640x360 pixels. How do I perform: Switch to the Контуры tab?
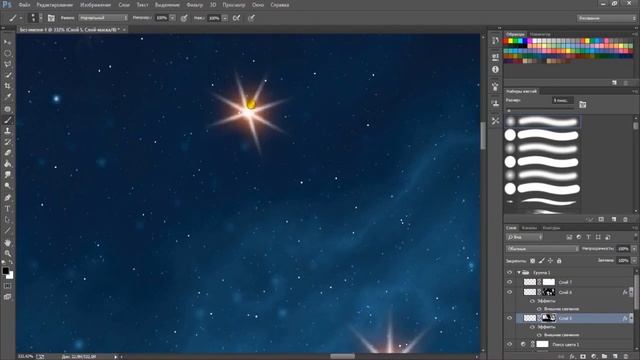click(x=551, y=228)
